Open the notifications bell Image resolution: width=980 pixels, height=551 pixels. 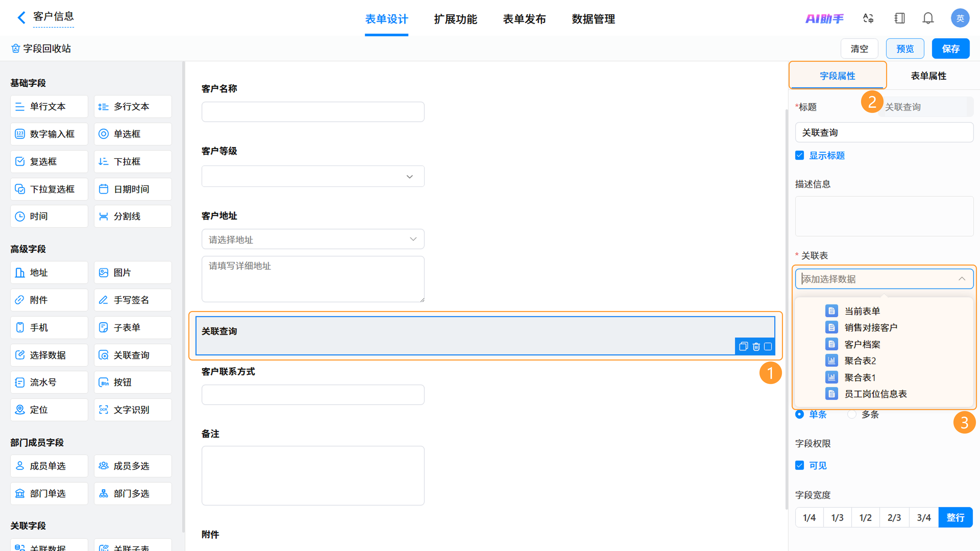click(x=928, y=18)
